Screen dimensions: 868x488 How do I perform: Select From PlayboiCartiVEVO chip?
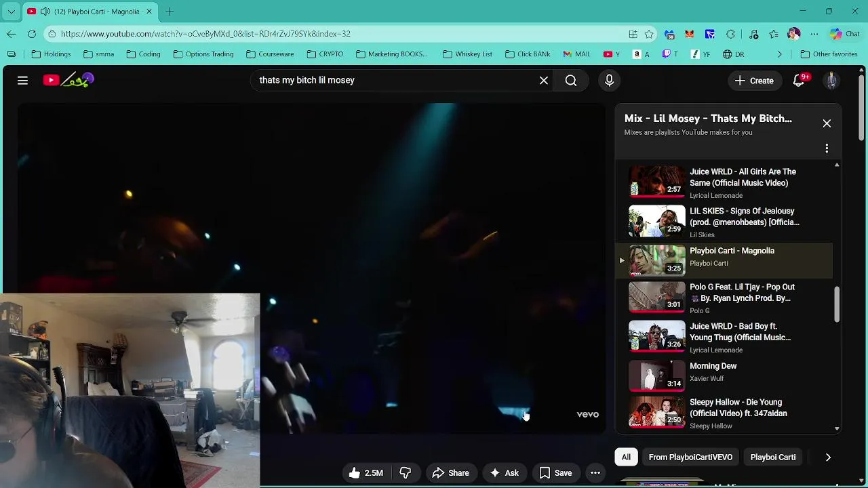click(690, 457)
